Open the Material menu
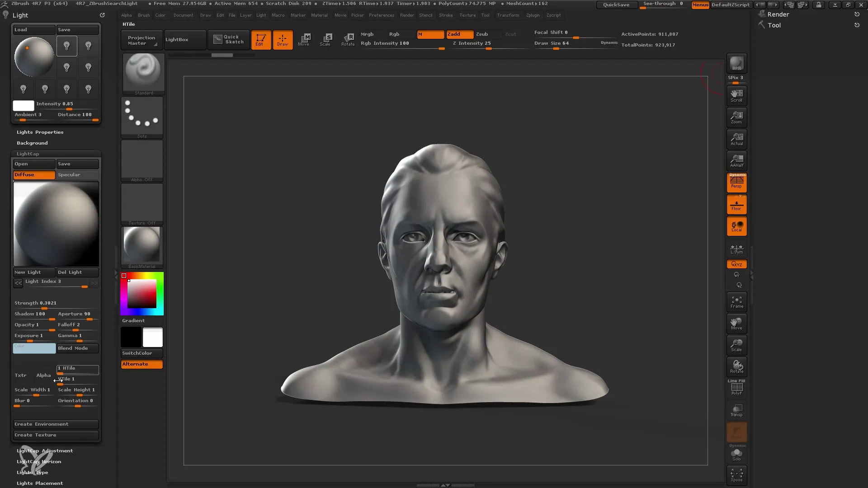Image resolution: width=868 pixels, height=488 pixels. click(x=319, y=15)
